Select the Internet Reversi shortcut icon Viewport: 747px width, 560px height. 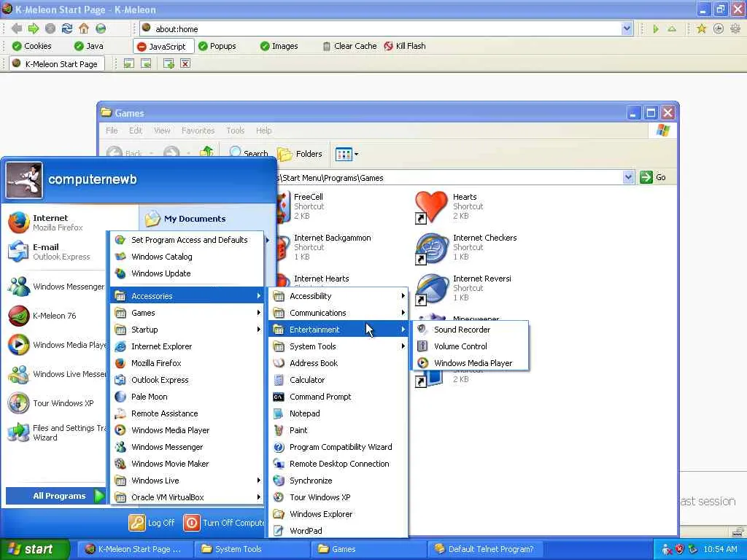tap(431, 289)
